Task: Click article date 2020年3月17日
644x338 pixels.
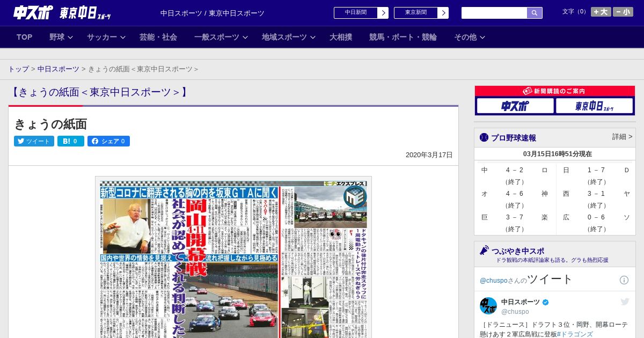Action: 429,155
